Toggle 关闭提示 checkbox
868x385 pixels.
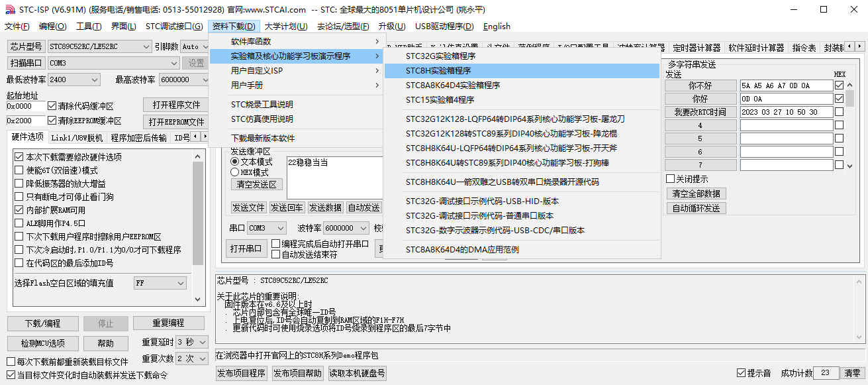pyautogui.click(x=670, y=179)
